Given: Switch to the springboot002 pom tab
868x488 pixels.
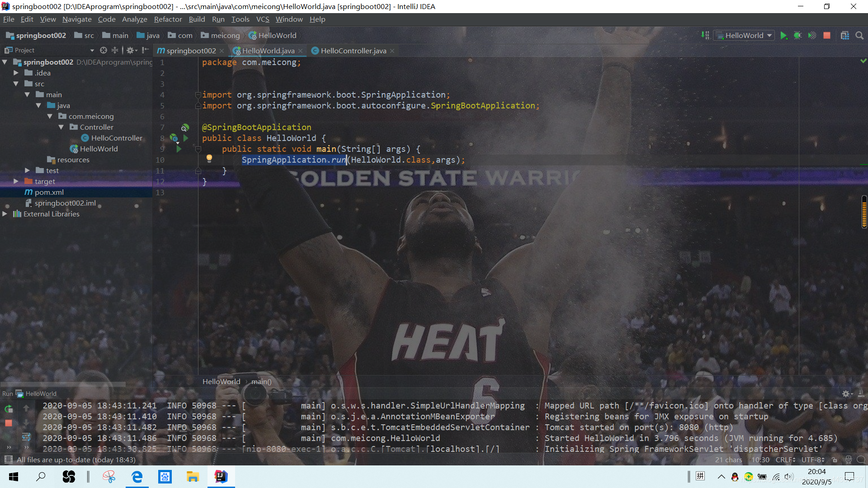Looking at the screenshot, I should [x=191, y=51].
